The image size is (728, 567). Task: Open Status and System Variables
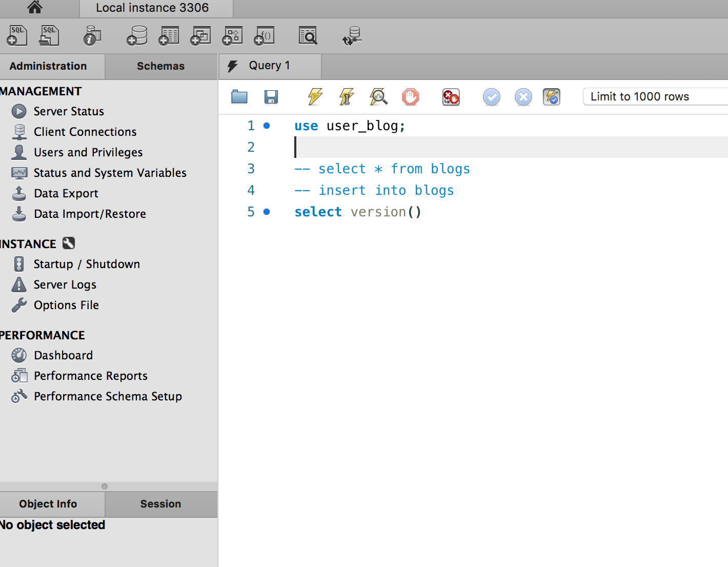(x=110, y=173)
